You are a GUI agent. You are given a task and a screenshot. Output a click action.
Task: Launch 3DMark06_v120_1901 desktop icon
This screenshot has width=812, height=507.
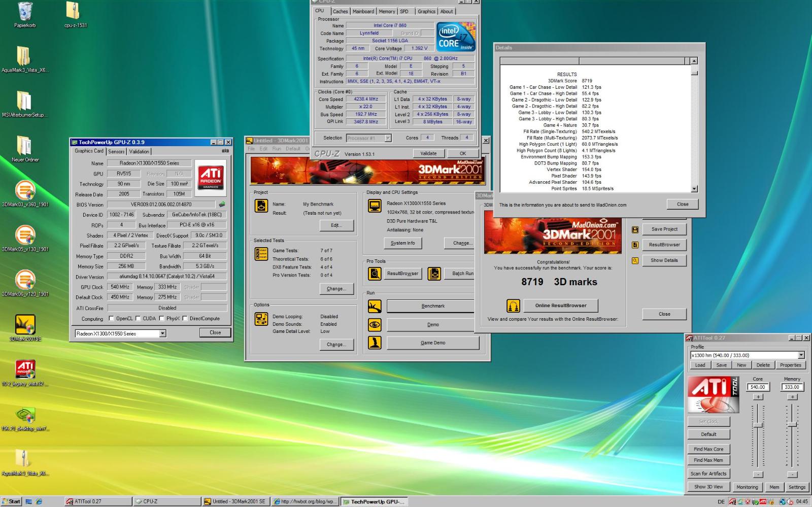25,280
